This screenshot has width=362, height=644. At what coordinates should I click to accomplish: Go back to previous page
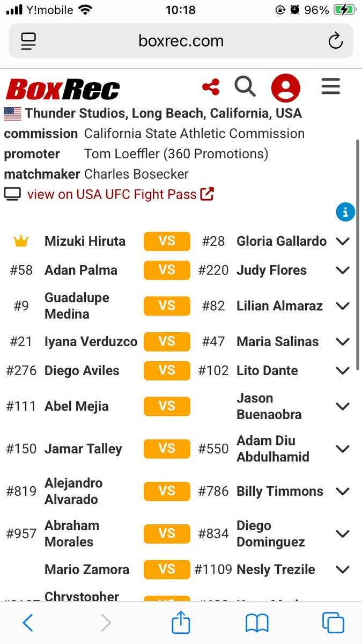pyautogui.click(x=28, y=623)
